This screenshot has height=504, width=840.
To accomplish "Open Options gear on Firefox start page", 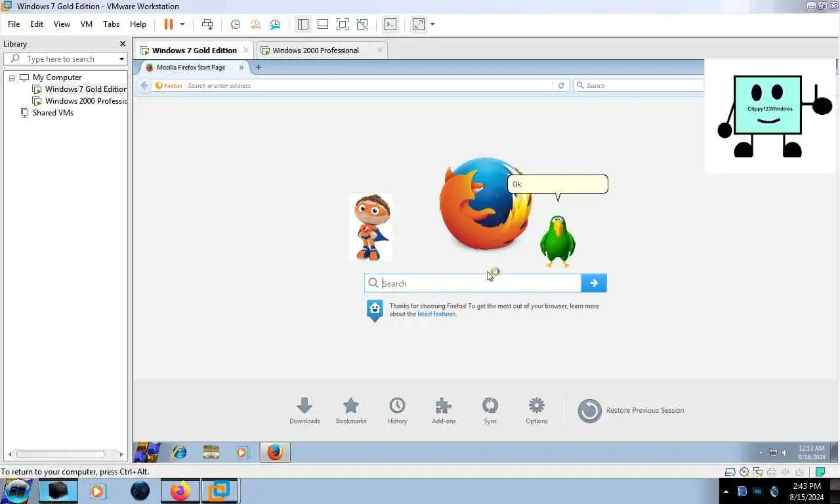I will click(537, 411).
